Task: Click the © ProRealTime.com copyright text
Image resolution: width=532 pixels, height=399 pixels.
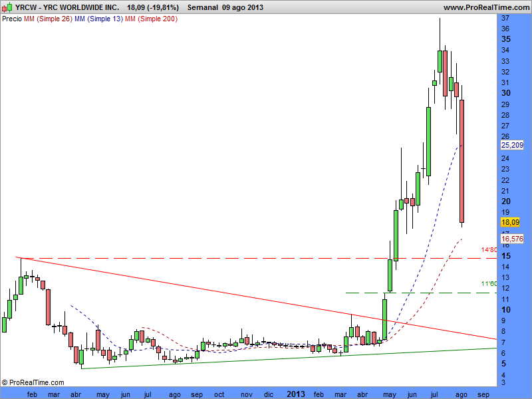Action: pyautogui.click(x=33, y=382)
